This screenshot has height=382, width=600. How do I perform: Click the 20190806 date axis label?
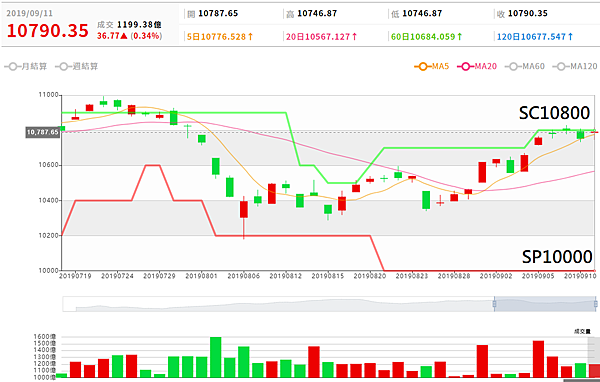pyautogui.click(x=243, y=276)
